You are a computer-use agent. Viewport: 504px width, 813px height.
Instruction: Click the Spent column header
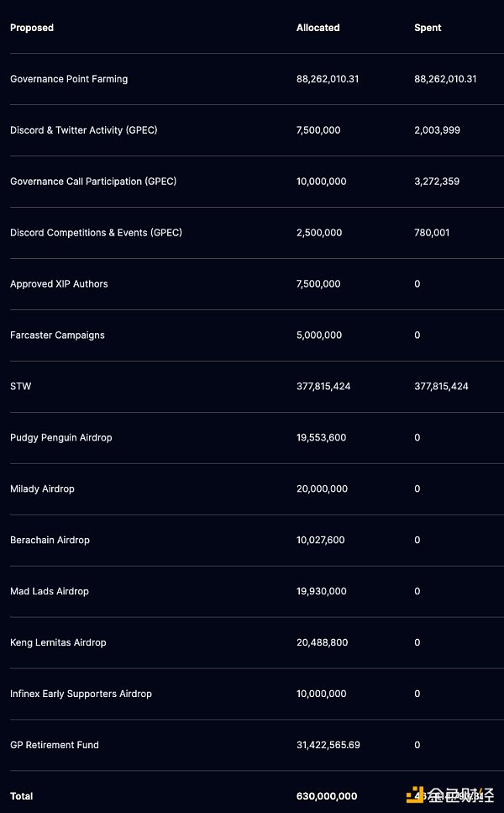click(428, 28)
